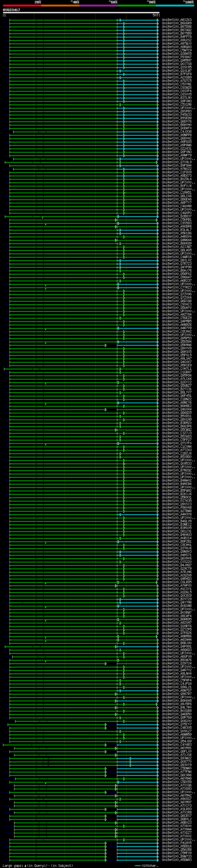Open hit UniRef100_Q9M5M7

pyautogui.click(x=177, y=60)
